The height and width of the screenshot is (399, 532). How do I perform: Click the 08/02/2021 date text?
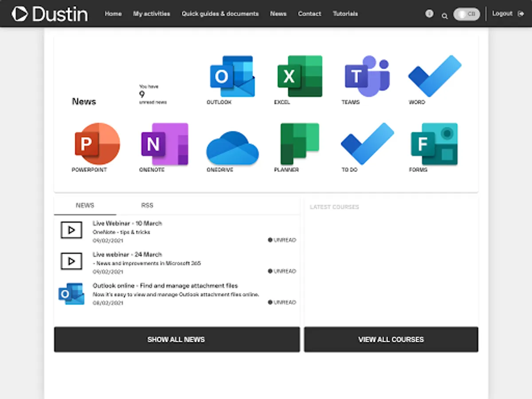pos(108,303)
